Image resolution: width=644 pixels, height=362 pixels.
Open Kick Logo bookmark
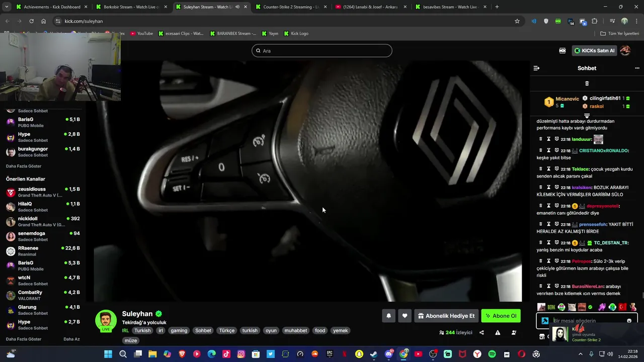point(296,33)
